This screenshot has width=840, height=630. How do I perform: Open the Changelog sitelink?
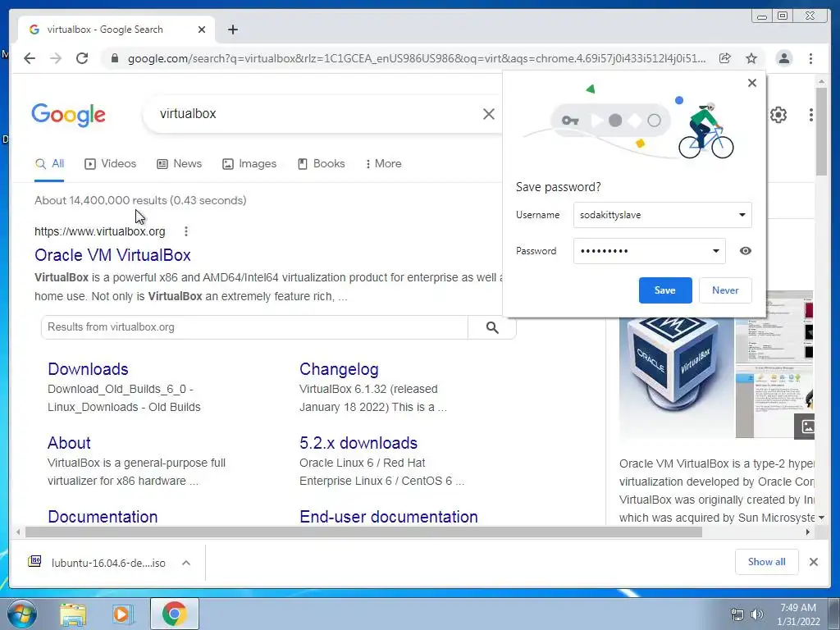tap(339, 369)
